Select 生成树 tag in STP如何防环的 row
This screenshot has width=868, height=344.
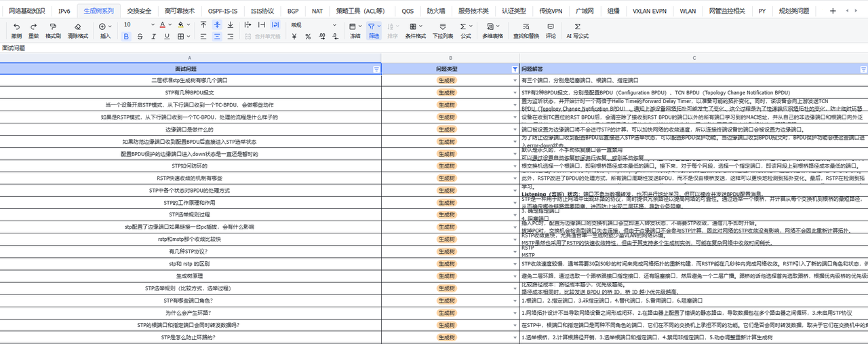coord(446,166)
